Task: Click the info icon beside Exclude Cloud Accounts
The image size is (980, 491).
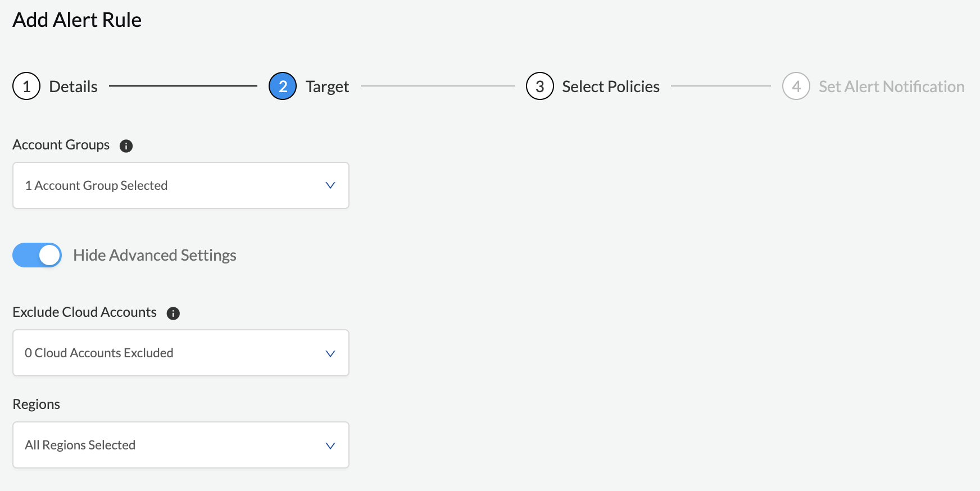Action: click(x=173, y=313)
